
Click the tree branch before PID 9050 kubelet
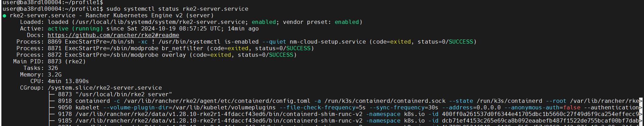52,108
